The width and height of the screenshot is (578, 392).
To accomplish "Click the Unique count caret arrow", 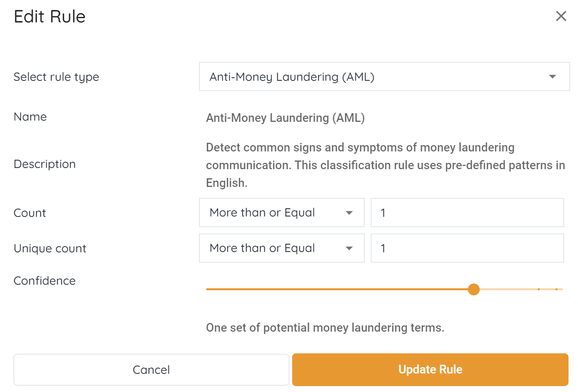I will 349,248.
